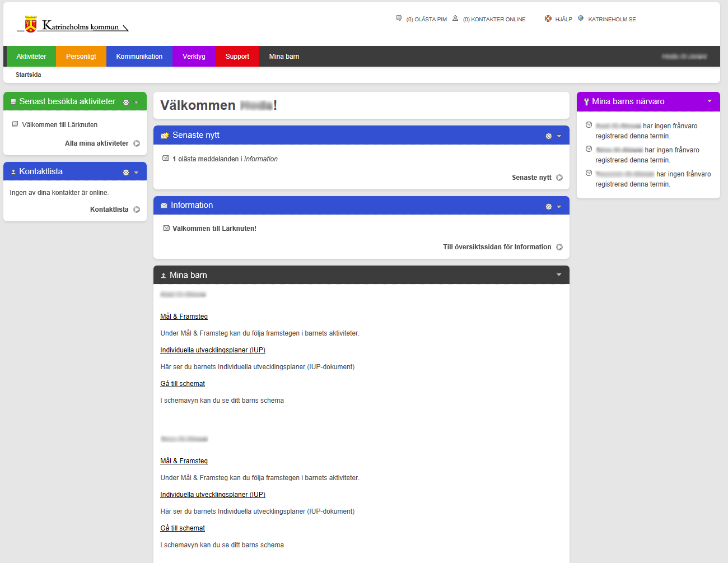Open Välkommen till Lärknuten activity link
Image resolution: width=728 pixels, height=563 pixels.
point(60,125)
